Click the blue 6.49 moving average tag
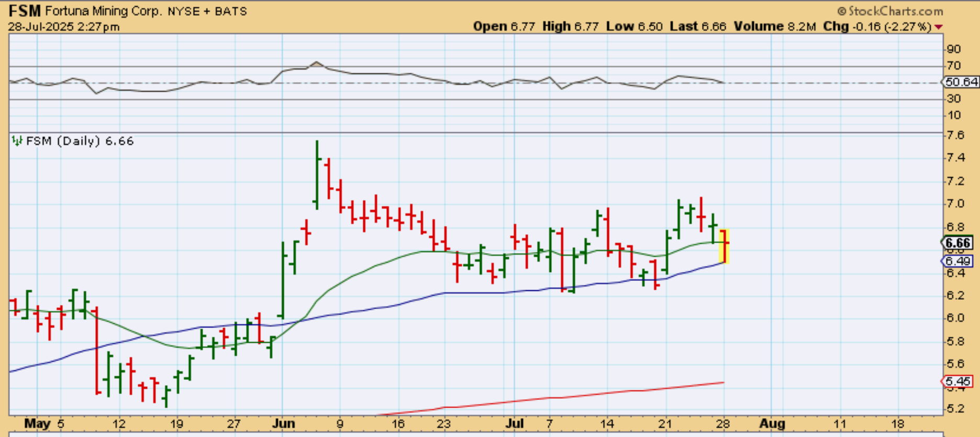 pos(958,261)
